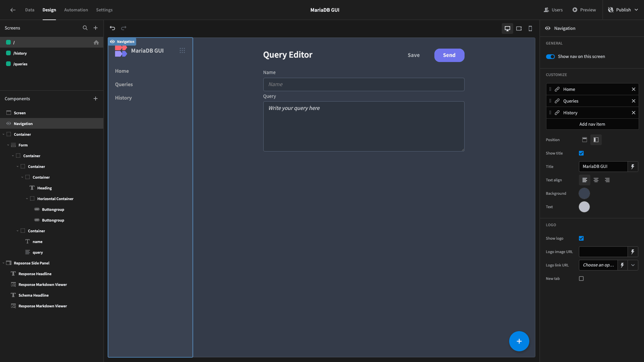
Task: Click Add nav item button
Action: click(592, 124)
